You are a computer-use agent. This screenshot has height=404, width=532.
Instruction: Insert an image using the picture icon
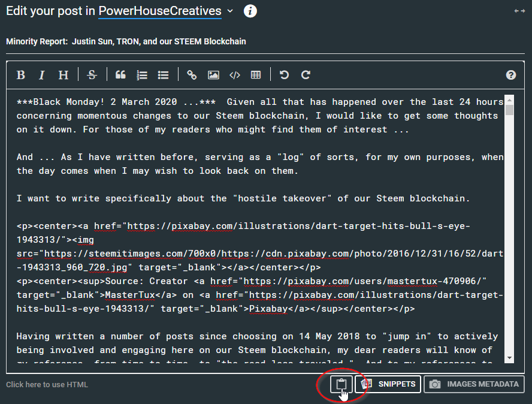point(213,75)
